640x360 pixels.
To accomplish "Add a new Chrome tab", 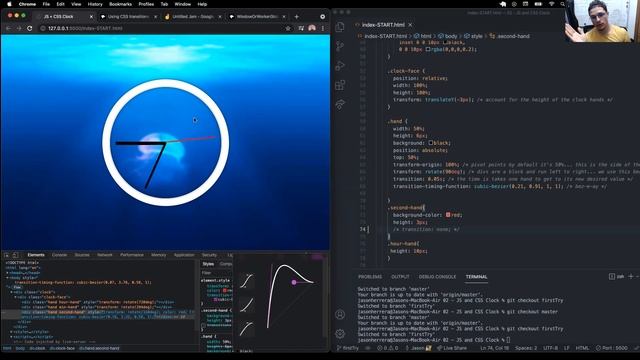I will tap(296, 17).
